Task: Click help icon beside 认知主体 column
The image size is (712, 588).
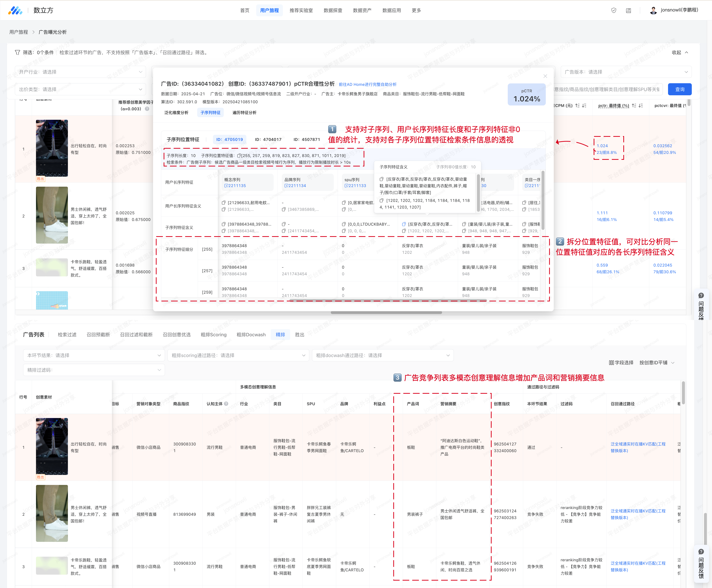Action: pyautogui.click(x=226, y=404)
